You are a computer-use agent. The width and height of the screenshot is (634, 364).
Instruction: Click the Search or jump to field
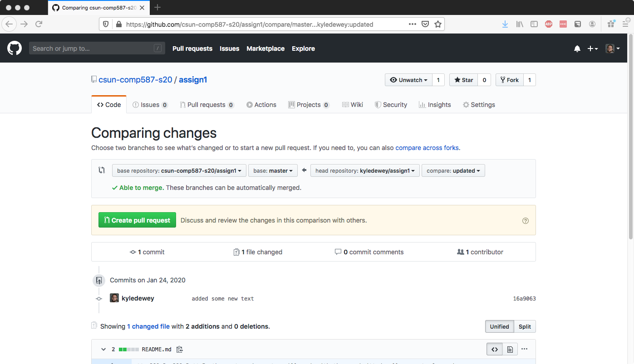97,49
